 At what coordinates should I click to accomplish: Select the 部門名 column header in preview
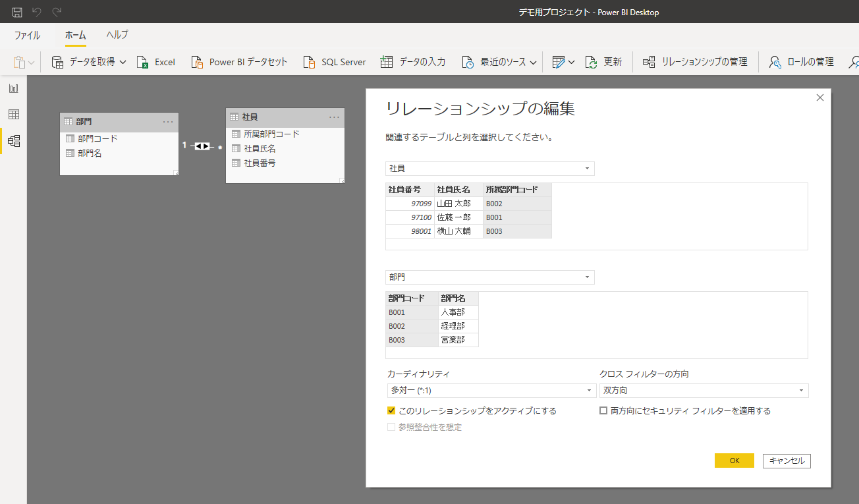[x=458, y=298]
